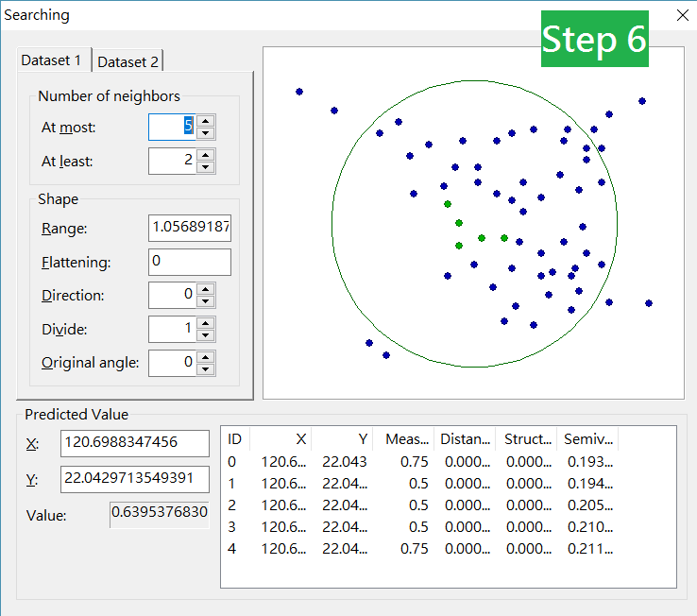Click the 0.193... semivariance cell

click(x=590, y=462)
